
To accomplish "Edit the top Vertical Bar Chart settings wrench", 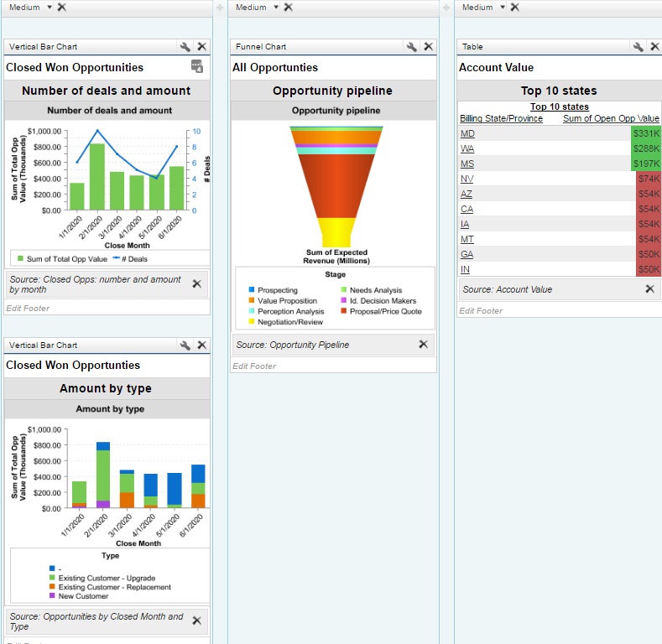I will pyautogui.click(x=185, y=47).
